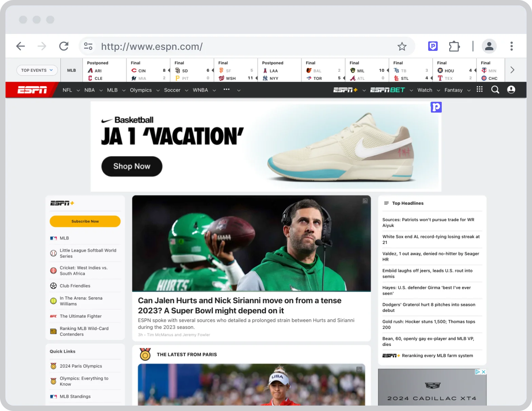
Task: Open the 2024 Paris Olympics quick link
Action: 81,366
